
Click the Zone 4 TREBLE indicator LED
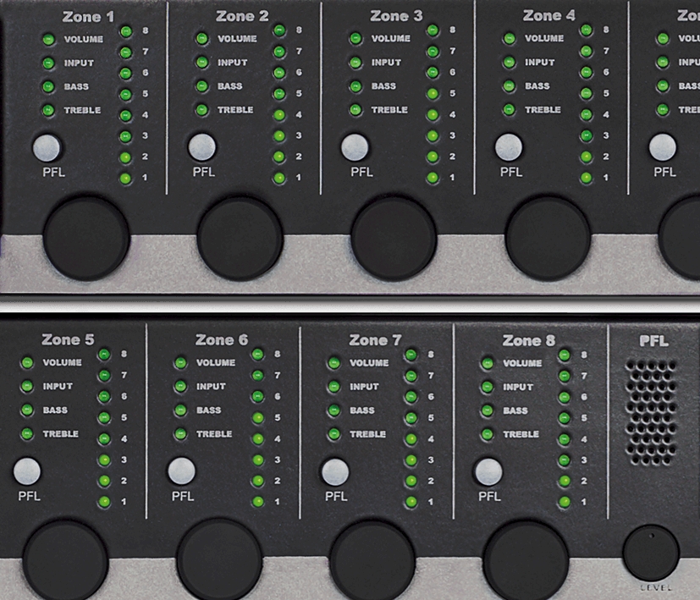click(x=509, y=110)
